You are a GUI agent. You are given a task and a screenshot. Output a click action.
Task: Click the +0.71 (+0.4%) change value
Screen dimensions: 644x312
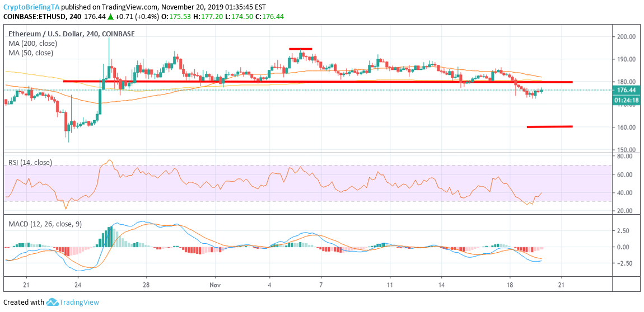138,17
